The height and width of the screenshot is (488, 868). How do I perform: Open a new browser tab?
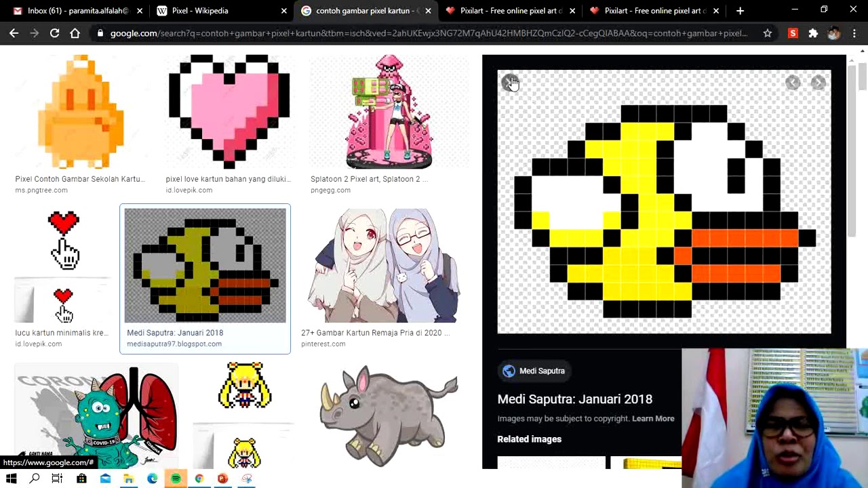740,11
